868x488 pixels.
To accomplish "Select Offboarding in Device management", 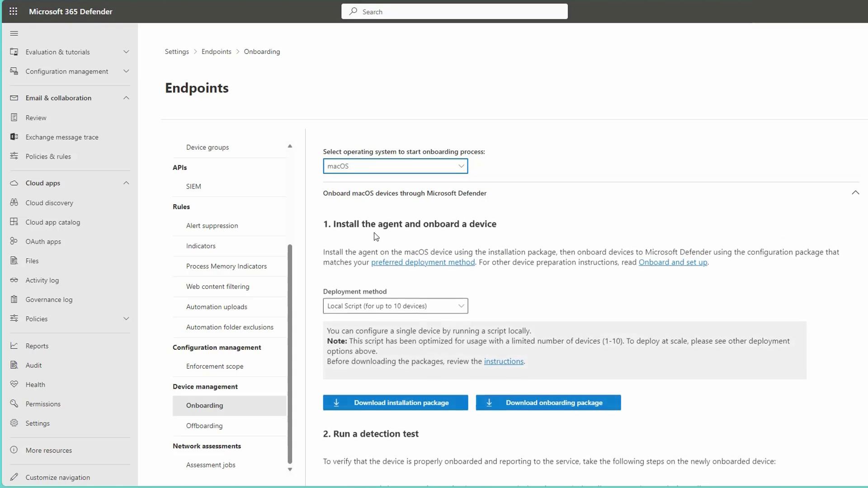I will [x=204, y=426].
